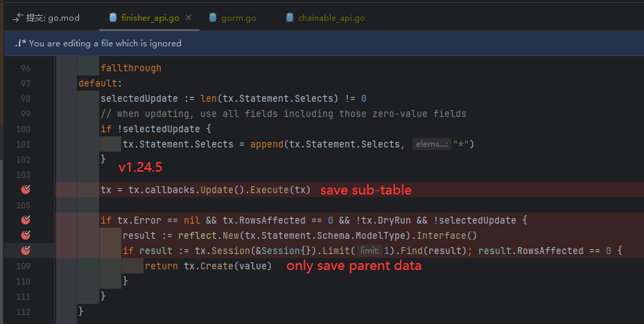This screenshot has height=324, width=644.
Task: Click 'Interface()' at end of reflect line
Action: (447, 235)
